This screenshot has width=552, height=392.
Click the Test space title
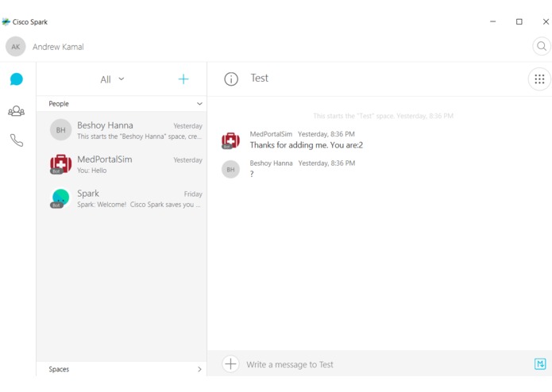tap(260, 78)
